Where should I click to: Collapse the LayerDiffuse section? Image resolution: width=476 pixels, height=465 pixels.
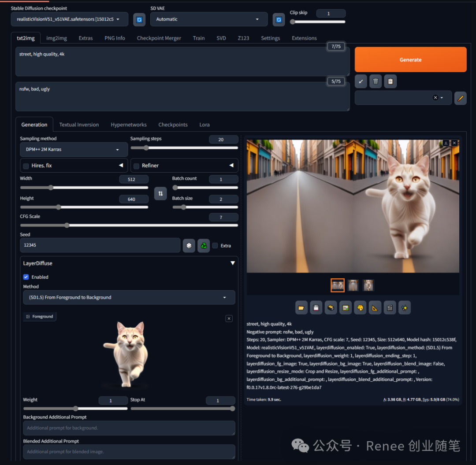click(233, 263)
